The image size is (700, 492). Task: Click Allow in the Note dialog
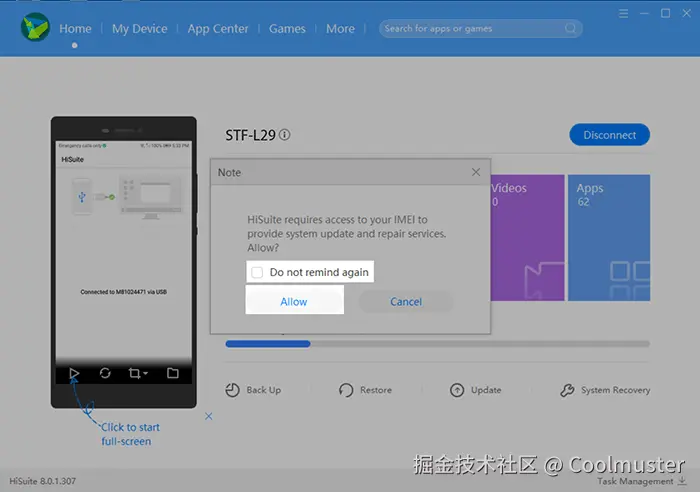tap(294, 301)
